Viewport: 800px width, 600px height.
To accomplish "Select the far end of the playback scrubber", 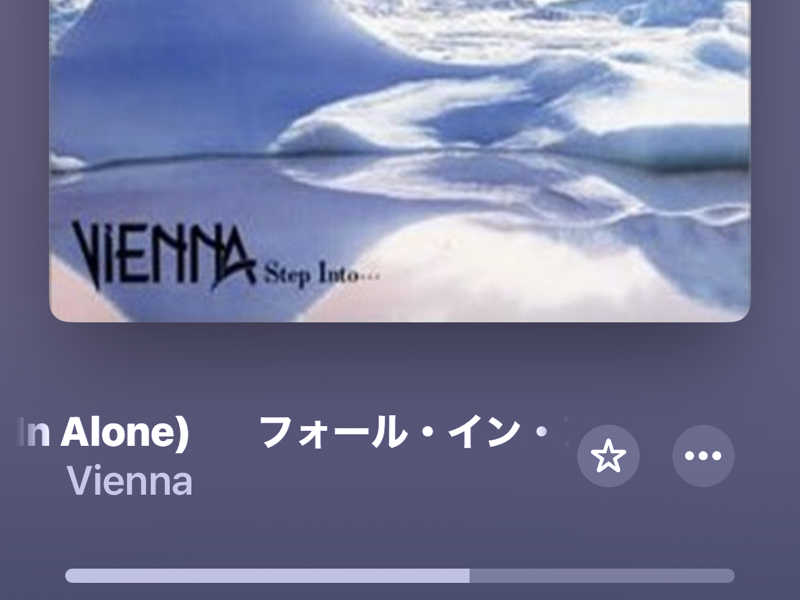I will [x=731, y=576].
